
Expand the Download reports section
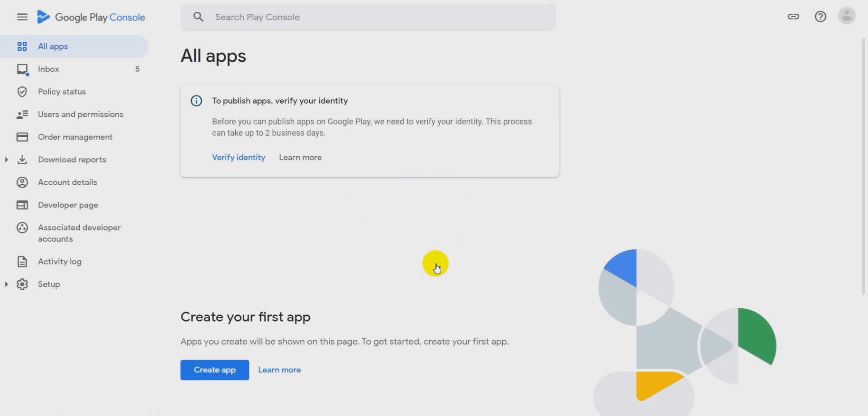[x=6, y=160]
